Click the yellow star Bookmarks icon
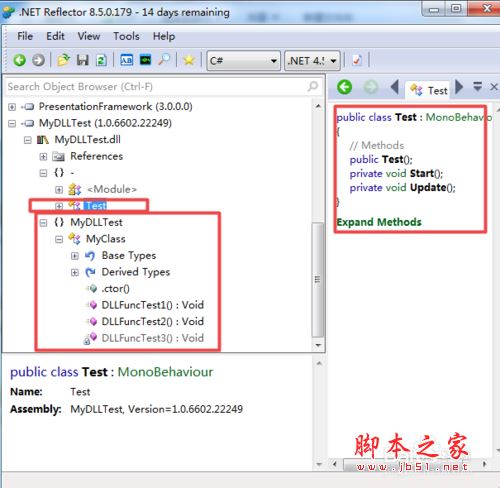Viewport: 500px width, 488px height. (189, 60)
